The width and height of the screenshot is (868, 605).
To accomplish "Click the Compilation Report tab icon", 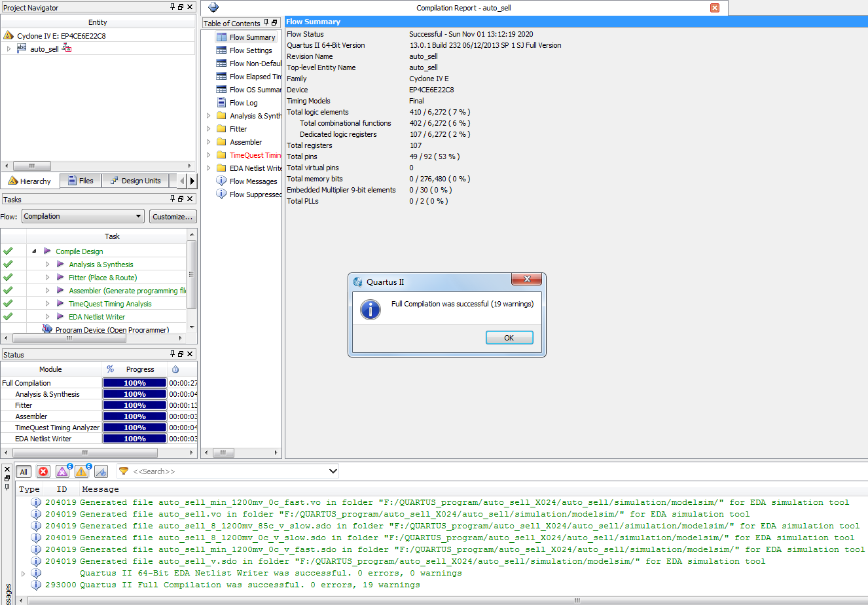I will [213, 7].
